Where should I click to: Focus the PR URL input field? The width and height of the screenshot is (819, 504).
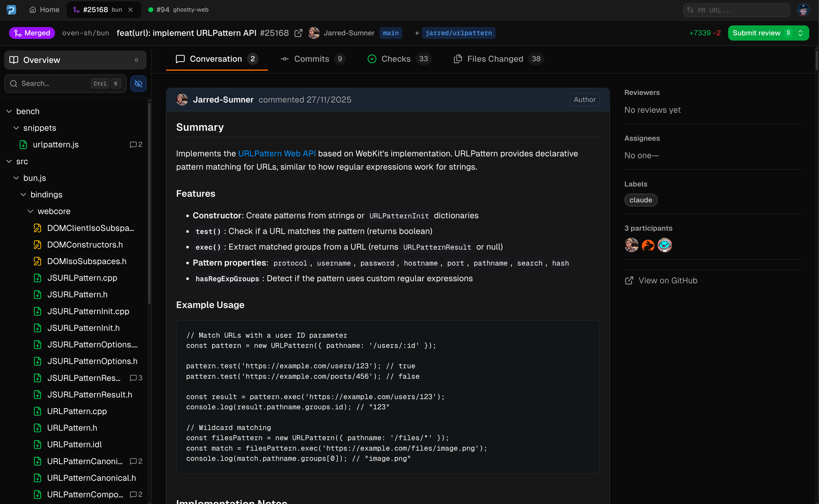coord(736,10)
